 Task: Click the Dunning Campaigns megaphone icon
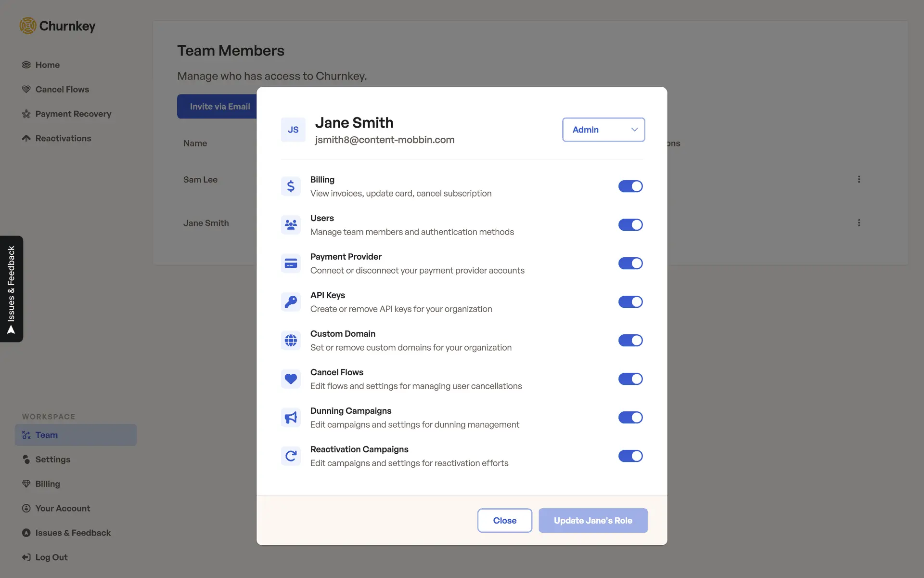(291, 418)
